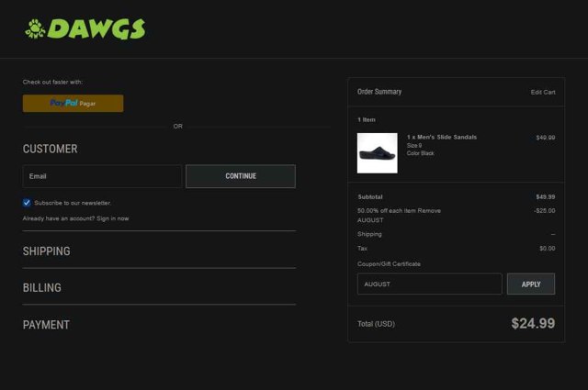Screen dimensions: 588x390
Task: Select the Subtotal $49.99 value
Action: [x=545, y=196]
